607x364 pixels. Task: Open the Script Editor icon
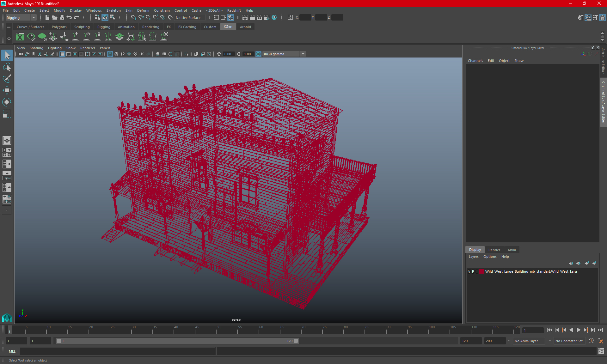pyautogui.click(x=601, y=351)
